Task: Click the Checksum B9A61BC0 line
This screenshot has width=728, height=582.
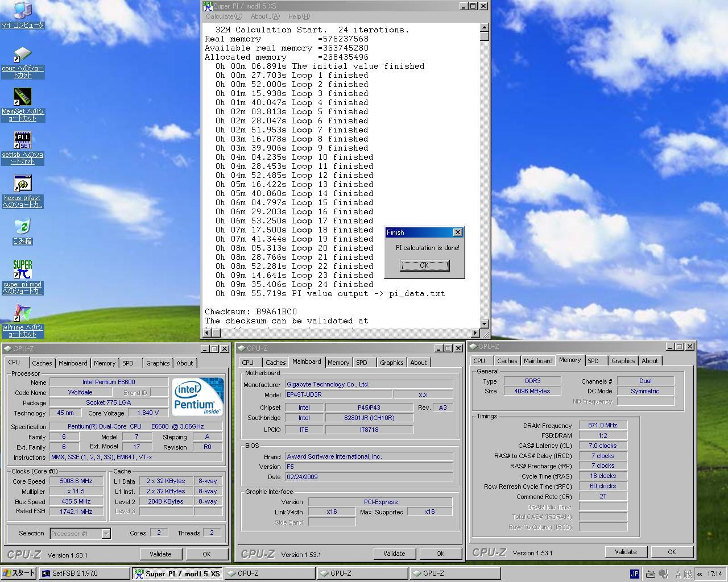Action: (x=251, y=311)
